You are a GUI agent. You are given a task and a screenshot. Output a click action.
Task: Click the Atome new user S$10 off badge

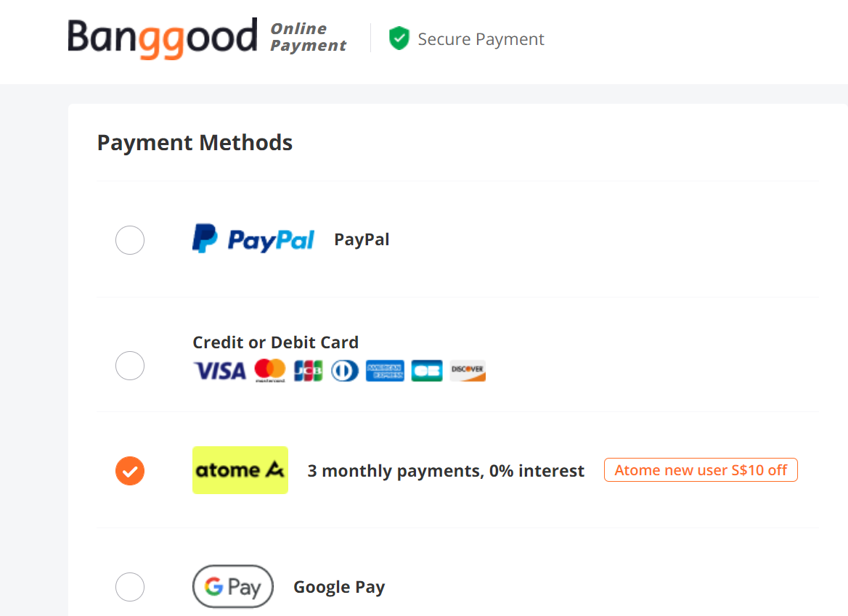(701, 470)
